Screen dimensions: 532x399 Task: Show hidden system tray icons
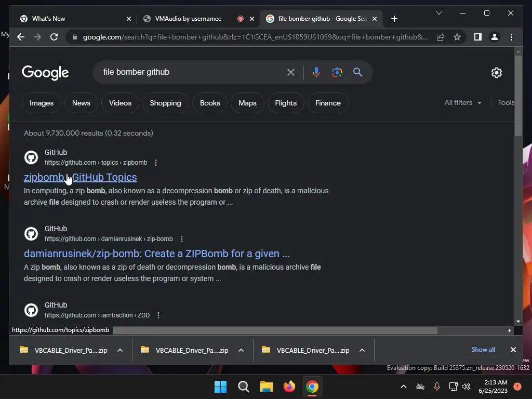click(x=403, y=387)
